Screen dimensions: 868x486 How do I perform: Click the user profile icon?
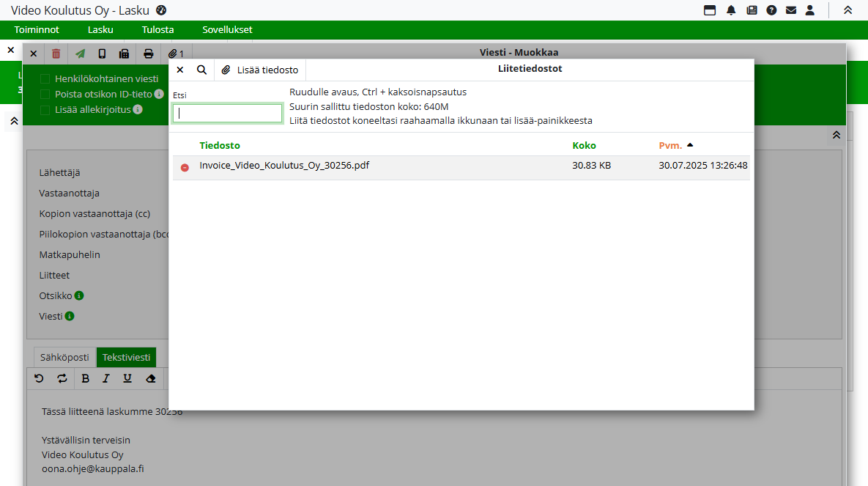click(x=810, y=10)
